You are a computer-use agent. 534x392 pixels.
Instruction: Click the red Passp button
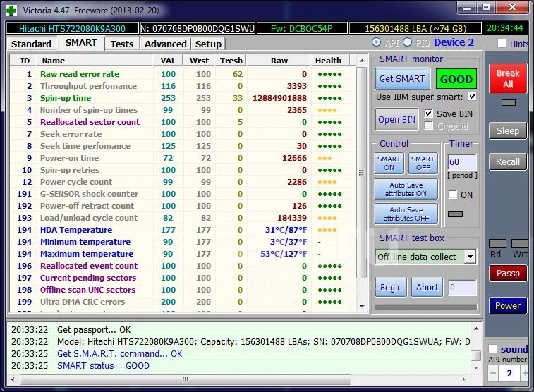click(507, 274)
